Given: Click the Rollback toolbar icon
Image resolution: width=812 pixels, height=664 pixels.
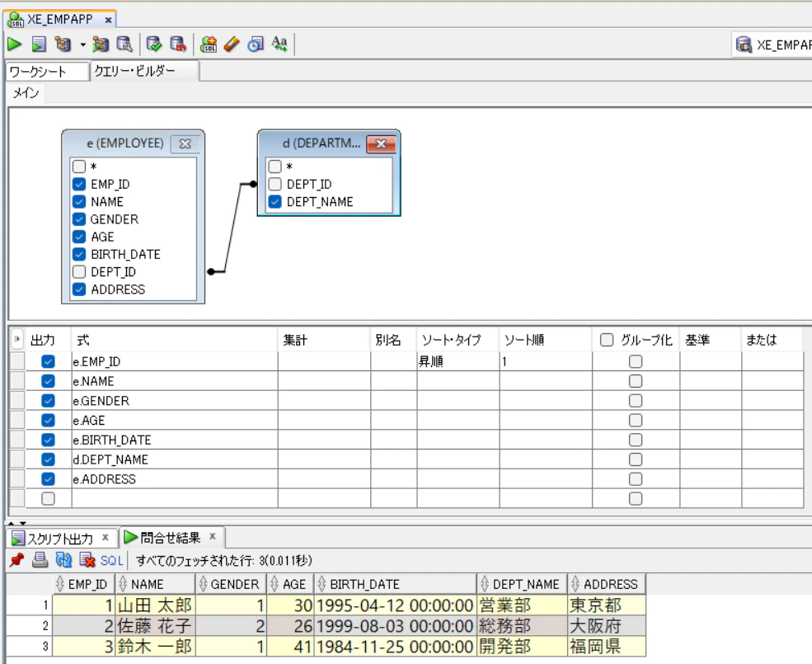Looking at the screenshot, I should pyautogui.click(x=178, y=45).
